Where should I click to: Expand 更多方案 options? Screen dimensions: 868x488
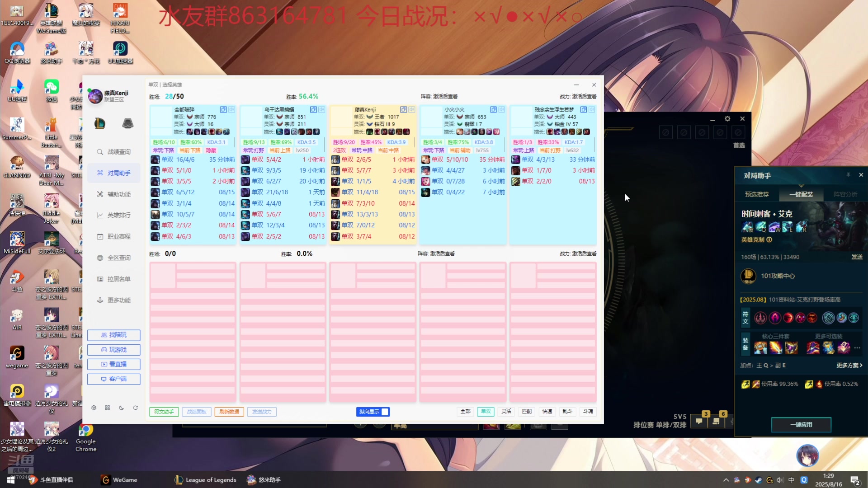point(849,366)
